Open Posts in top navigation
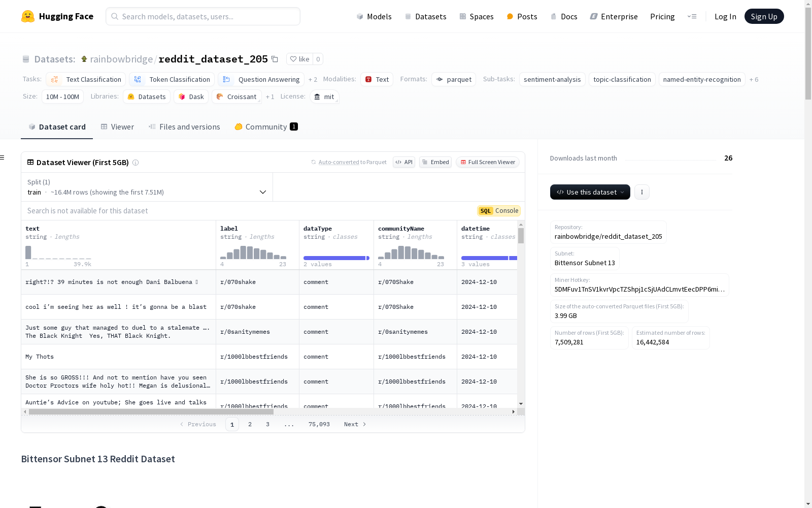This screenshot has height=508, width=812. point(522,16)
